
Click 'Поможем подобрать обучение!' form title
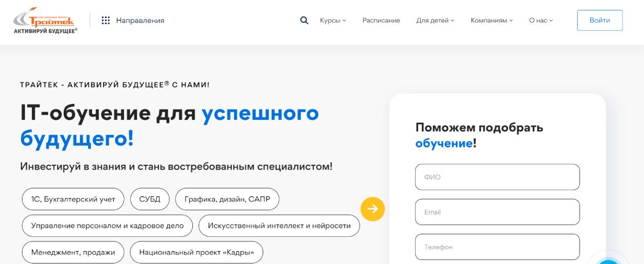pos(479,135)
